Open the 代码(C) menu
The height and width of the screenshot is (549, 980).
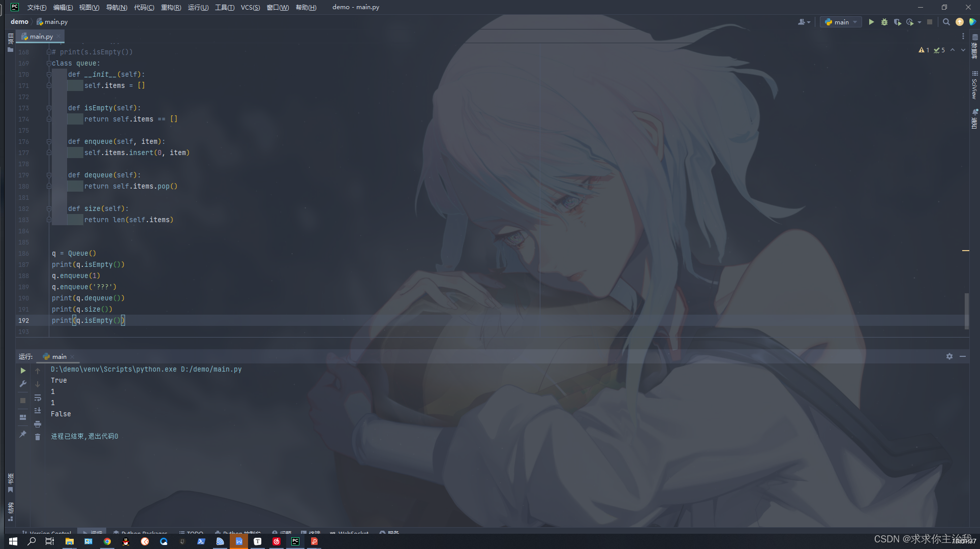pos(144,7)
